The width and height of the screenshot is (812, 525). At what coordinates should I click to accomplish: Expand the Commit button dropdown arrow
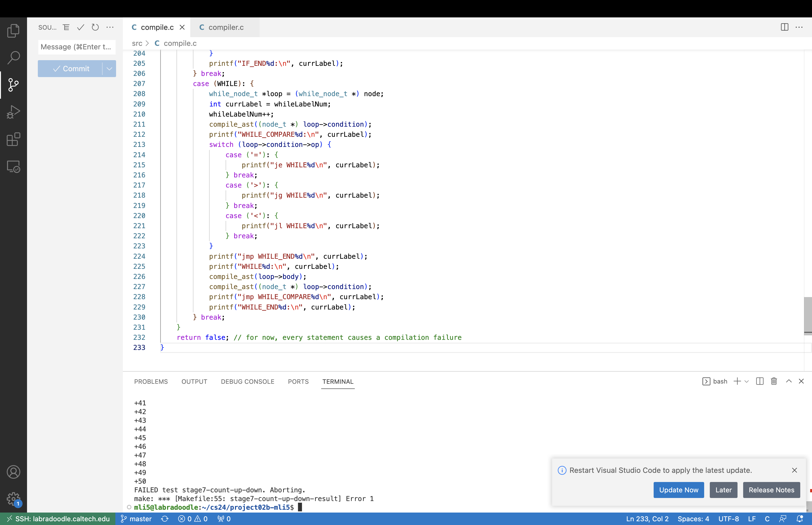coord(109,69)
